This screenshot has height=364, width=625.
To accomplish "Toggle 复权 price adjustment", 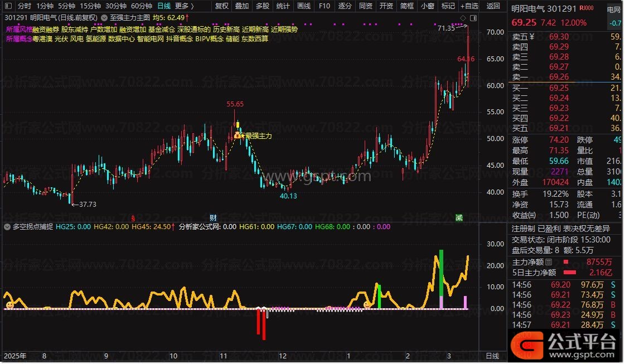I will coord(222,6).
